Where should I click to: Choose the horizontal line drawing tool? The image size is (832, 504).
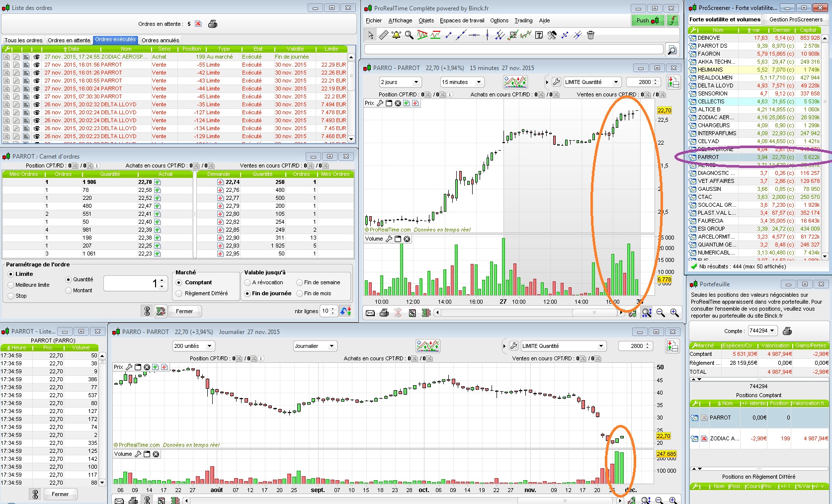[x=474, y=35]
